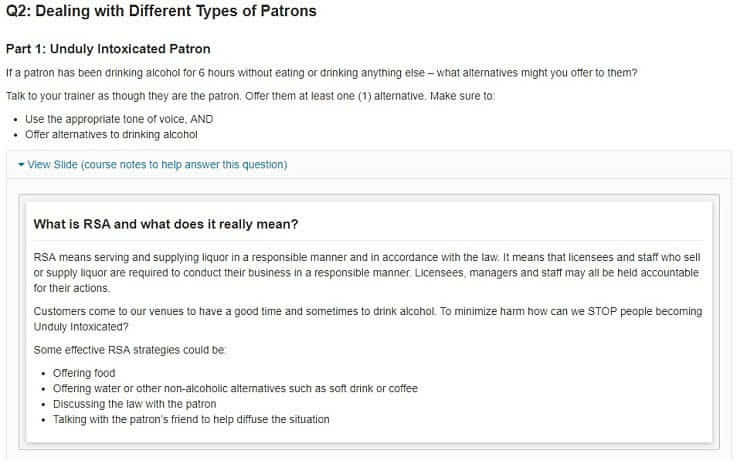Click the Use the appropriate tone of voice bullet

coord(119,119)
